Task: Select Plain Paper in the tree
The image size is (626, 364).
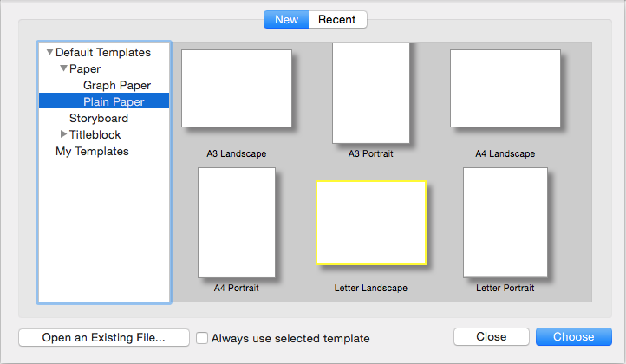Action: point(104,101)
